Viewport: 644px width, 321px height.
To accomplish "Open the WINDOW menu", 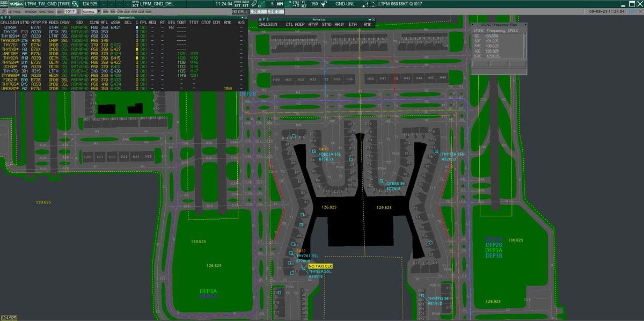I will (x=31, y=11).
